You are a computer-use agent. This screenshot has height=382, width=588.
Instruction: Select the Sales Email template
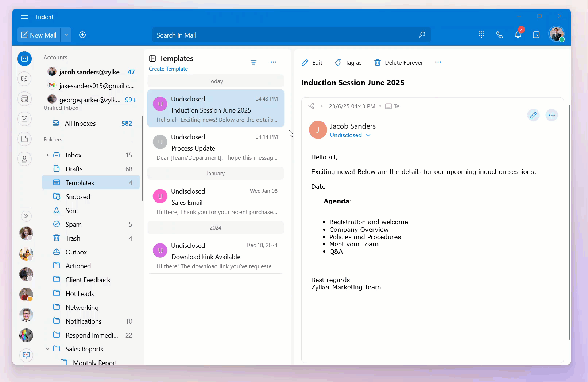[x=216, y=200]
